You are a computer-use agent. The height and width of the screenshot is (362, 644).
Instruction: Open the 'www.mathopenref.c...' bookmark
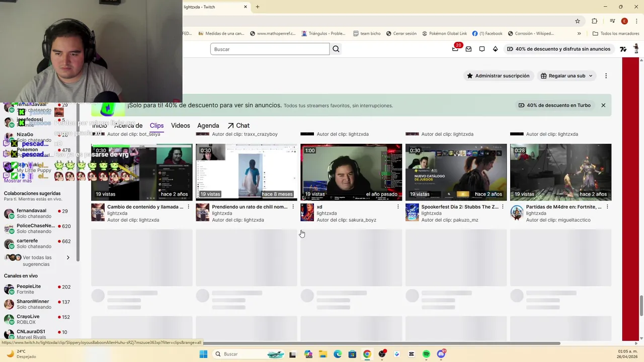(272, 34)
